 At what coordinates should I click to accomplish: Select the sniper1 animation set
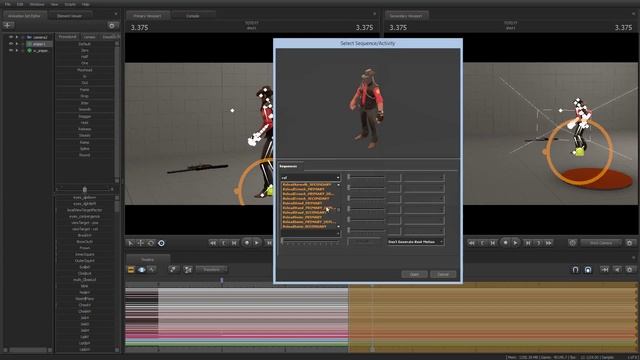click(39, 44)
